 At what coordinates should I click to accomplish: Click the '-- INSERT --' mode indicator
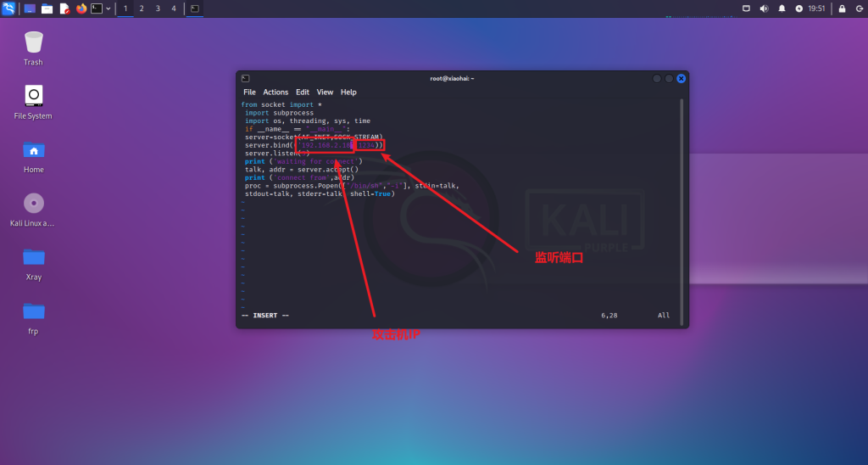[265, 316]
